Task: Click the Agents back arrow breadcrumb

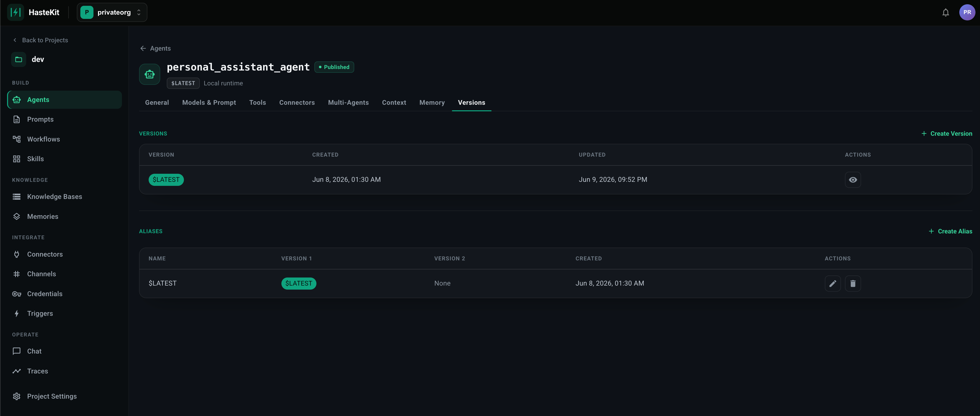Action: pyautogui.click(x=155, y=48)
